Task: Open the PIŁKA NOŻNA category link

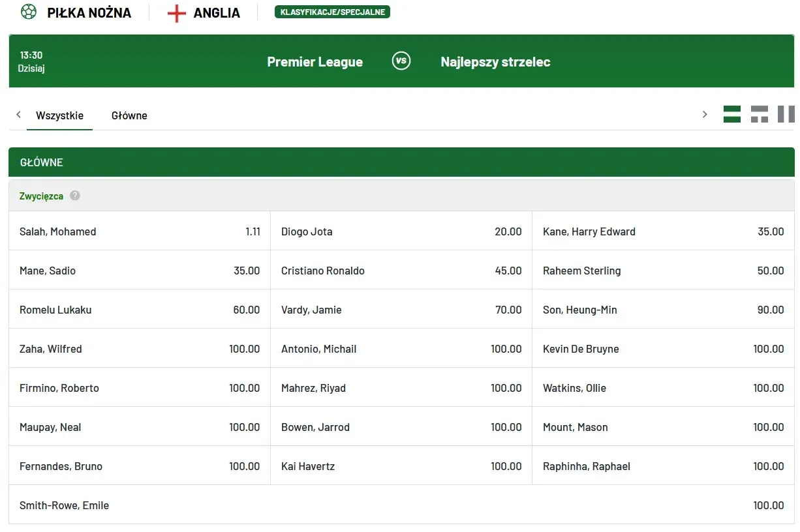Action: coord(89,12)
